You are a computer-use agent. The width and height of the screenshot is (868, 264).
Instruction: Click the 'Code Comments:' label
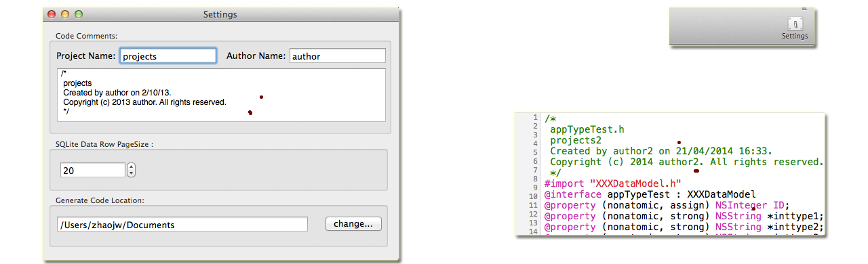pyautogui.click(x=86, y=35)
